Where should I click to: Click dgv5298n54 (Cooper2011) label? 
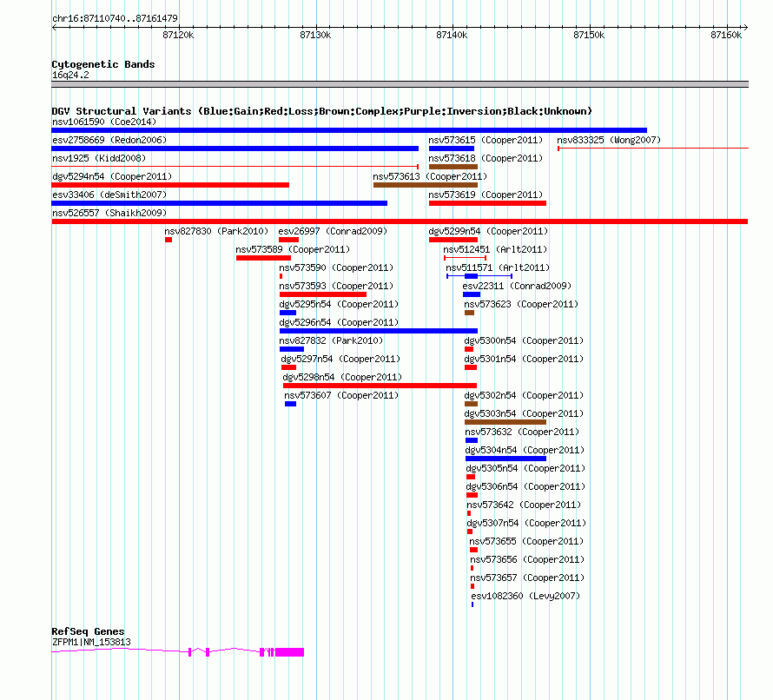click(342, 377)
